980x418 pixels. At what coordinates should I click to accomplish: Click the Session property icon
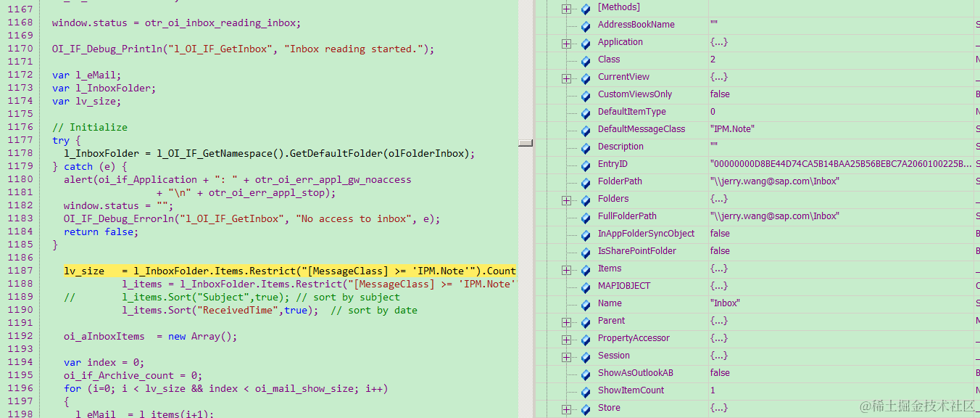pos(586,356)
